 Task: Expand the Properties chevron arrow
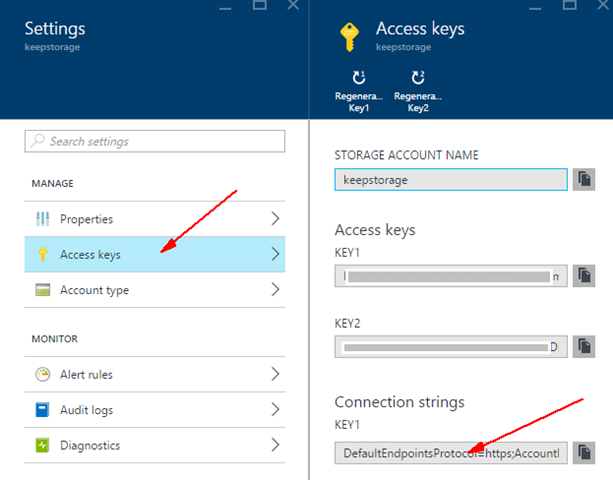point(274,219)
